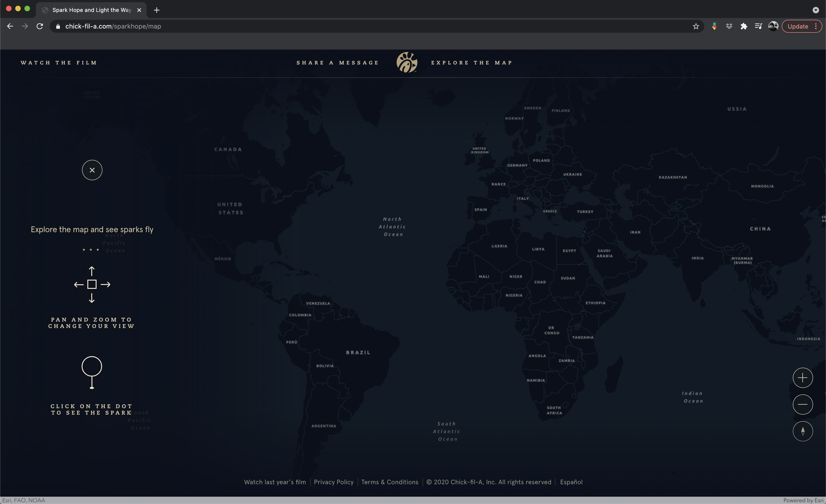Click the TURKEY label on map

(585, 212)
